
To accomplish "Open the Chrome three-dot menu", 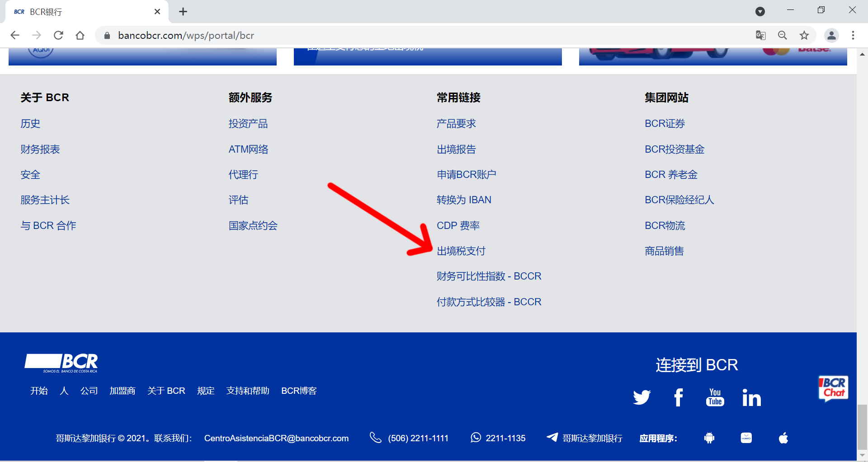I will (x=853, y=35).
